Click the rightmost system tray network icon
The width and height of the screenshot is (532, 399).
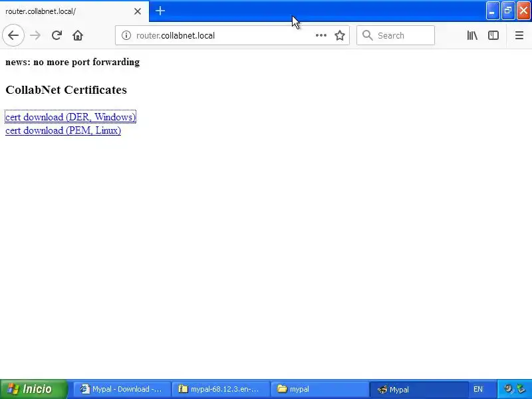(521, 389)
